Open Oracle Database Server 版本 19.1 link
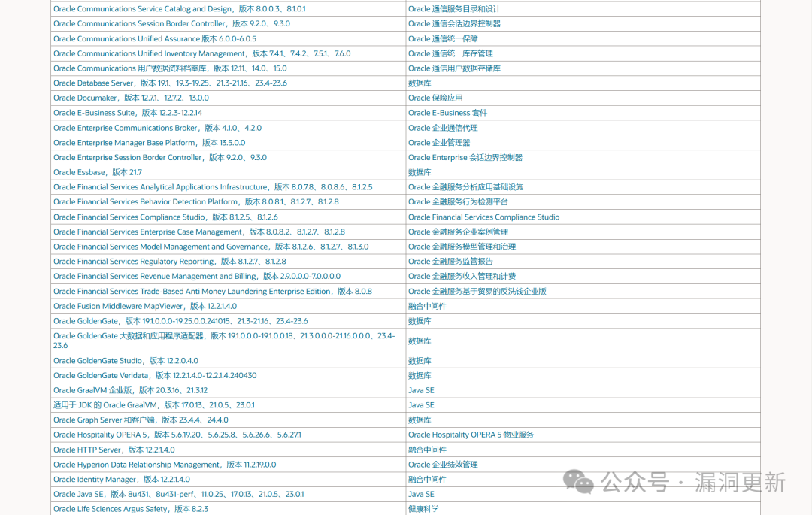The width and height of the screenshot is (812, 515). (x=170, y=83)
